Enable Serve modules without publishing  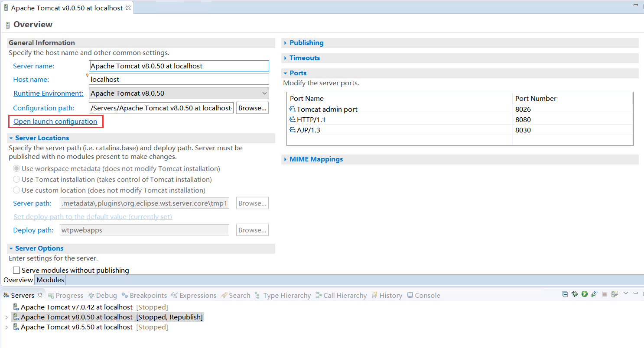point(16,270)
